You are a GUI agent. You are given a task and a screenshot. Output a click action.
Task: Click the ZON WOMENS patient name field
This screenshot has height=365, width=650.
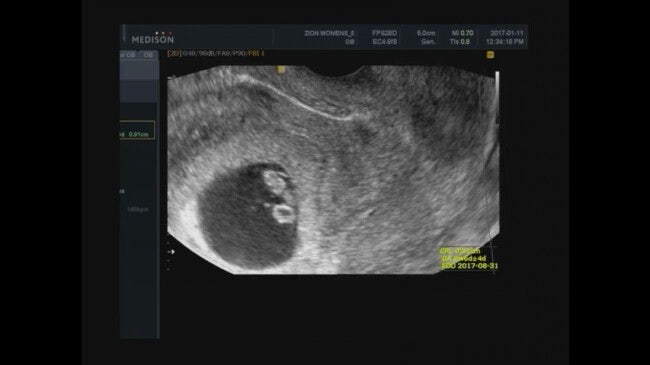point(329,33)
